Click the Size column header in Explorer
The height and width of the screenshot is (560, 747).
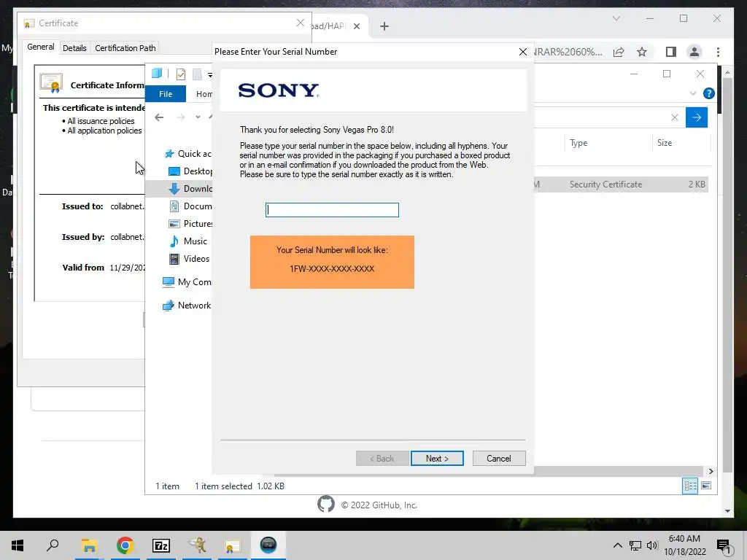pyautogui.click(x=664, y=143)
